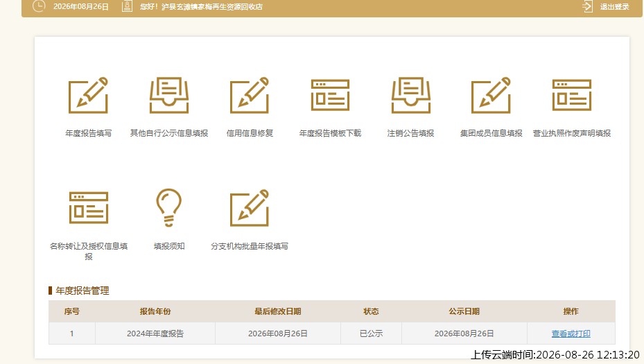
Task: Open the 其他自行公示信息填报 inbox icon
Action: 169,95
